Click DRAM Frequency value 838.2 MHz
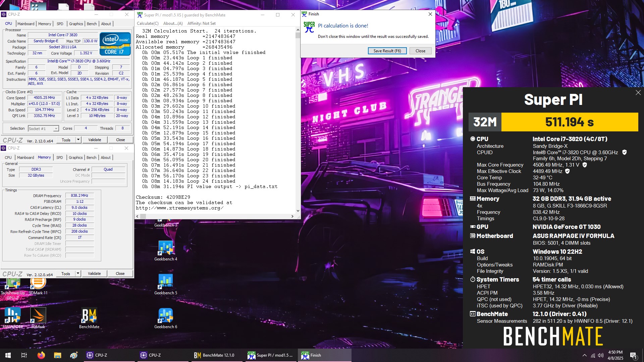The image size is (644, 362). [x=79, y=195]
